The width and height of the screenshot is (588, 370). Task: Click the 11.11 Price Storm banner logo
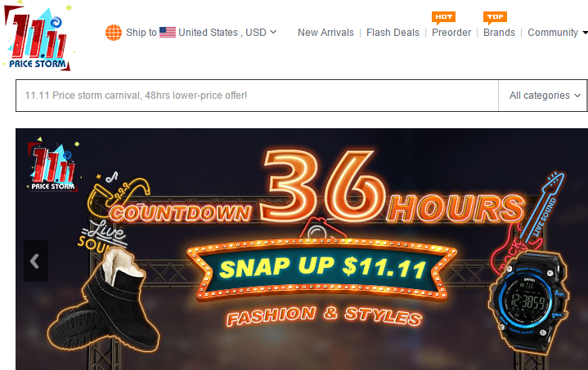[52, 165]
